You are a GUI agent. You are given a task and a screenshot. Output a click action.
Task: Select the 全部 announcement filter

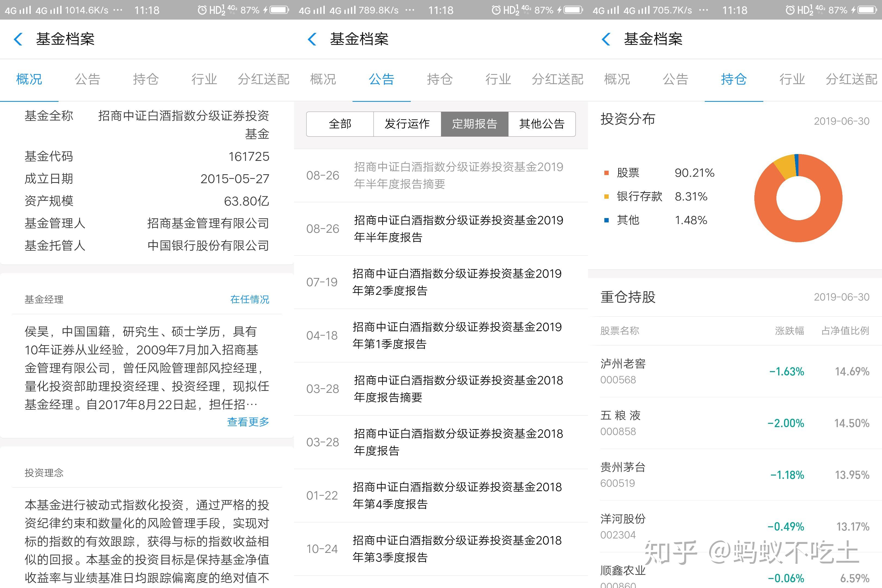coord(340,124)
